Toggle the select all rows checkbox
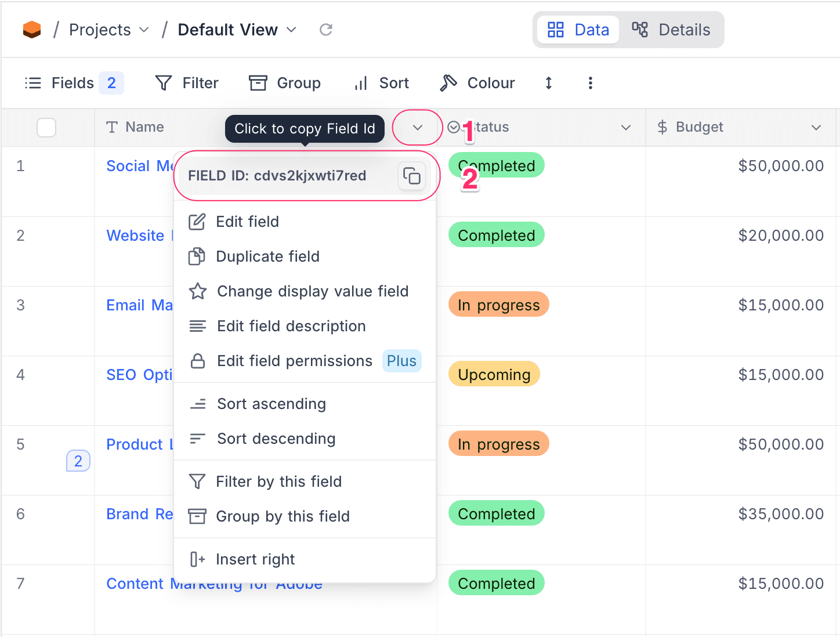 [46, 127]
